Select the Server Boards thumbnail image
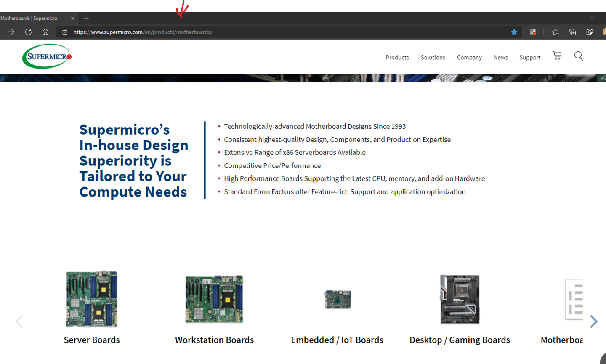The image size is (606, 364). click(x=92, y=299)
